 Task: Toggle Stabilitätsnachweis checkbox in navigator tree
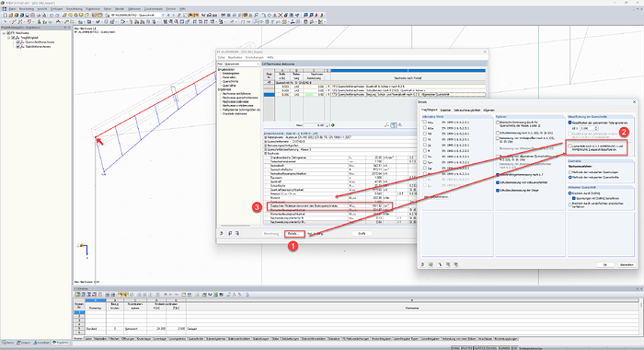[17, 46]
